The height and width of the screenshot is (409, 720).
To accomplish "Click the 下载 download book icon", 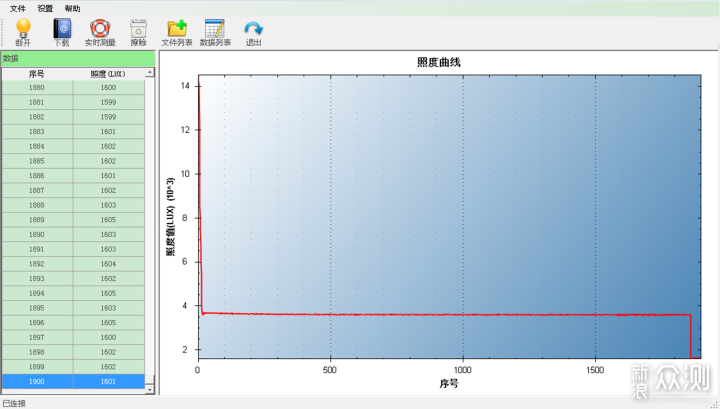I will [x=62, y=28].
